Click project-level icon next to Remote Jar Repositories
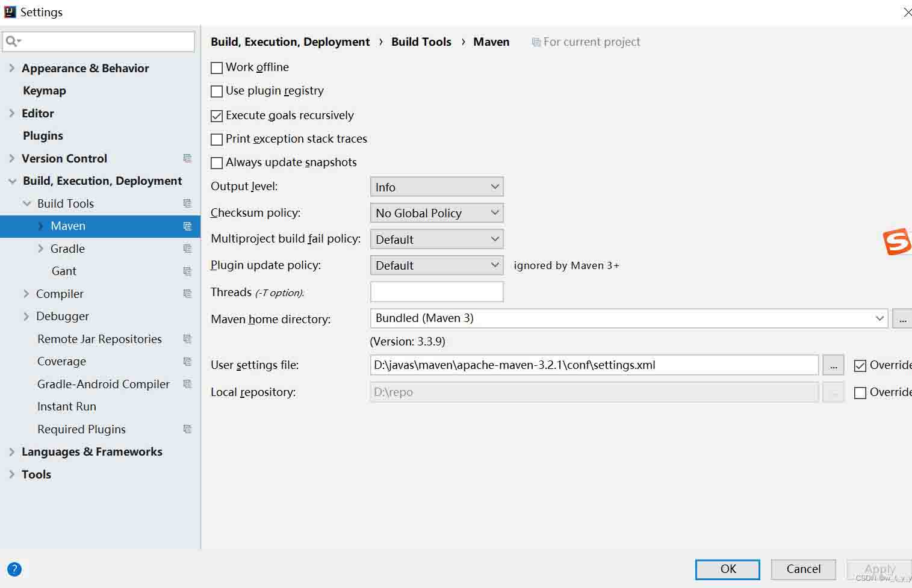 187,339
